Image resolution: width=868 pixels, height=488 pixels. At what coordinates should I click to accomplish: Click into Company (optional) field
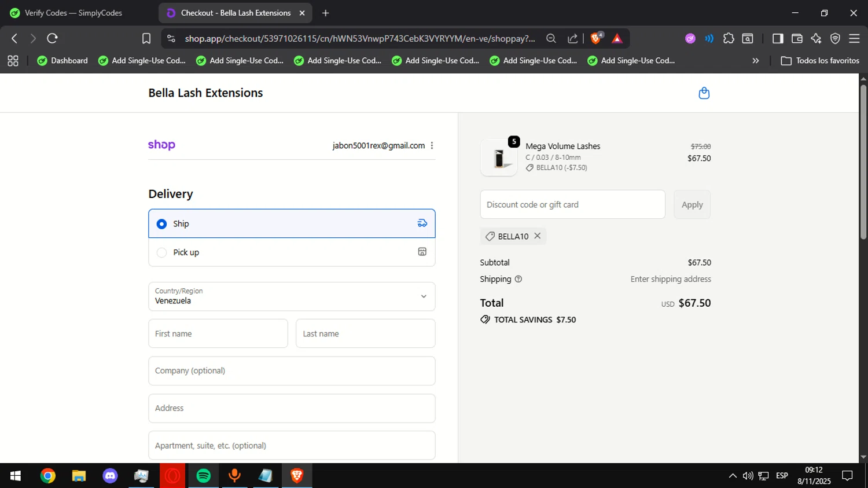(x=292, y=371)
